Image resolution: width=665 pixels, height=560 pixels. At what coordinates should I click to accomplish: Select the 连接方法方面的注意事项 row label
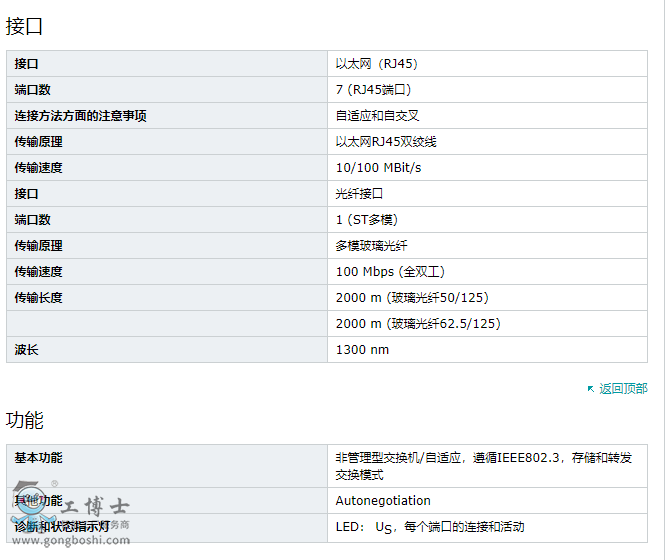pyautogui.click(x=80, y=116)
